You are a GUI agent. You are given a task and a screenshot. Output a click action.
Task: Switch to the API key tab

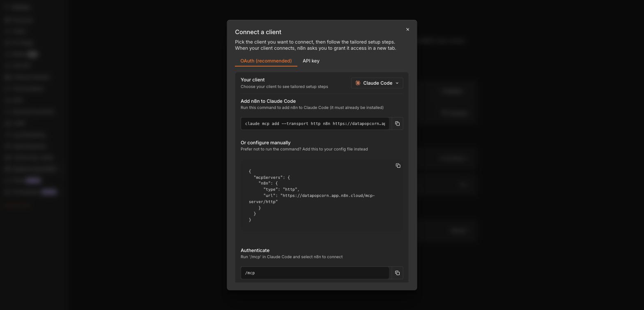tap(311, 61)
